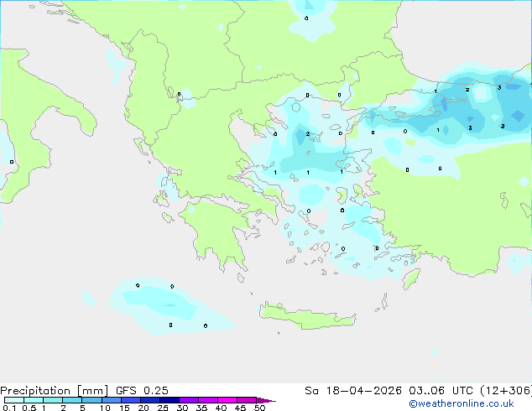Click the 'GFS 0.25' model label
Image resolution: width=532 pixels, height=411 pixels.
tap(142, 391)
